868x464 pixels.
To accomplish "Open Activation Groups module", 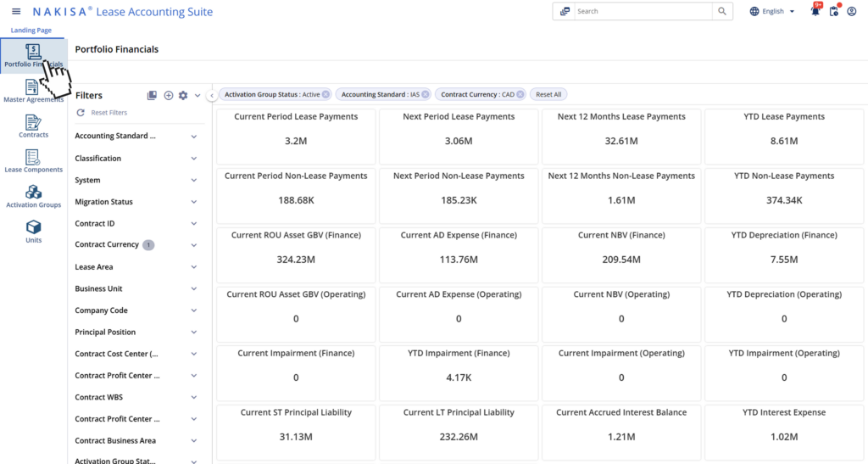I will tap(33, 197).
